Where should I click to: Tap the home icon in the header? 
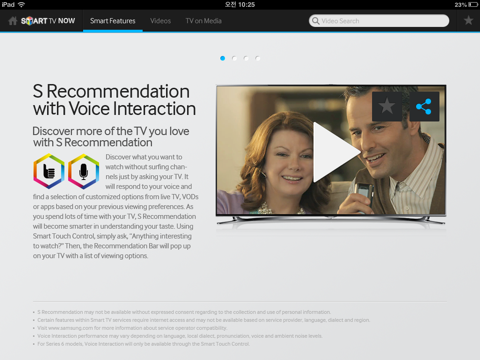click(x=13, y=21)
